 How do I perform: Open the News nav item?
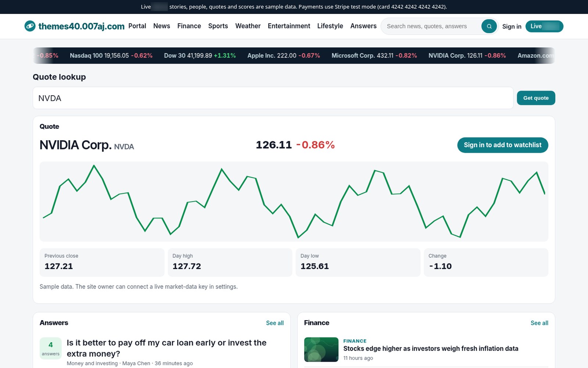pyautogui.click(x=162, y=26)
